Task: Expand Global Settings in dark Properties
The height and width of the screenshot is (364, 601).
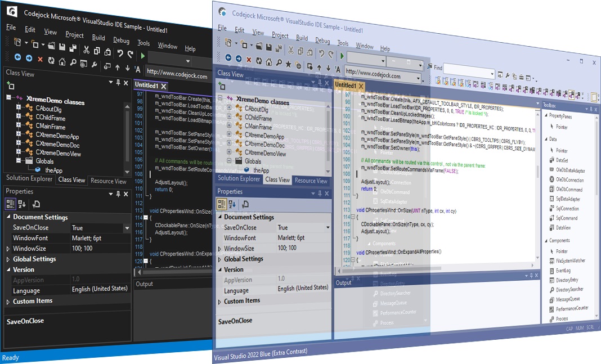Action: pyautogui.click(x=8, y=259)
